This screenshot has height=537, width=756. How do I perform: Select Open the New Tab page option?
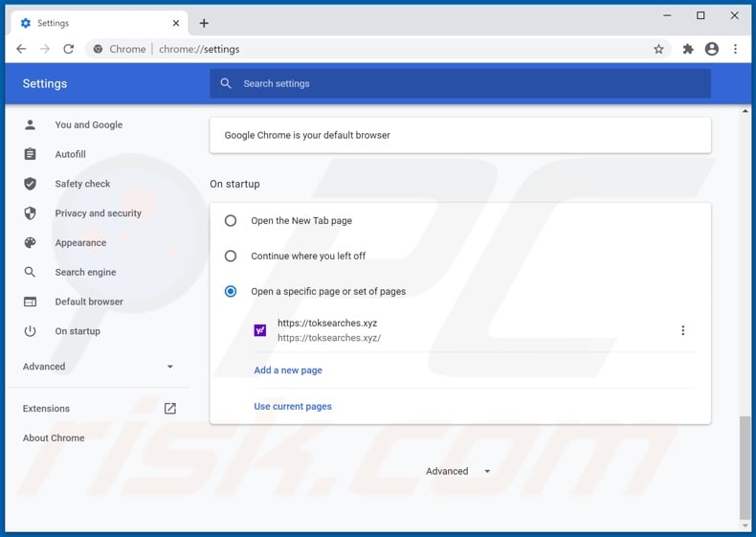coord(231,220)
